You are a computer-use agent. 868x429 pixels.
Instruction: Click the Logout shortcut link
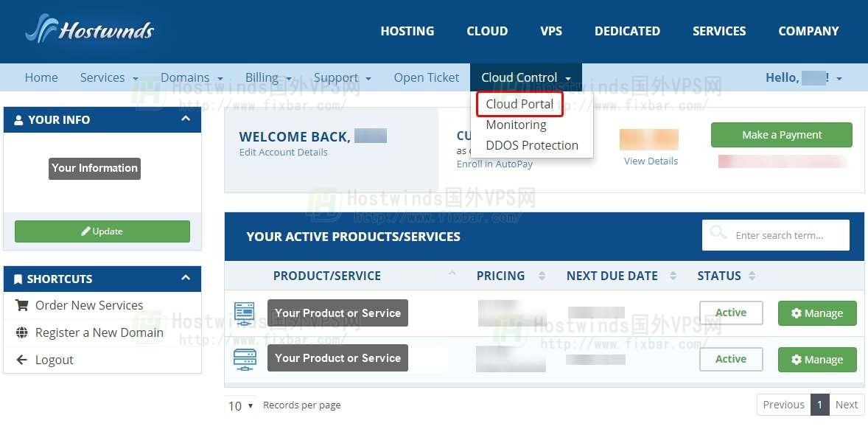coord(55,360)
